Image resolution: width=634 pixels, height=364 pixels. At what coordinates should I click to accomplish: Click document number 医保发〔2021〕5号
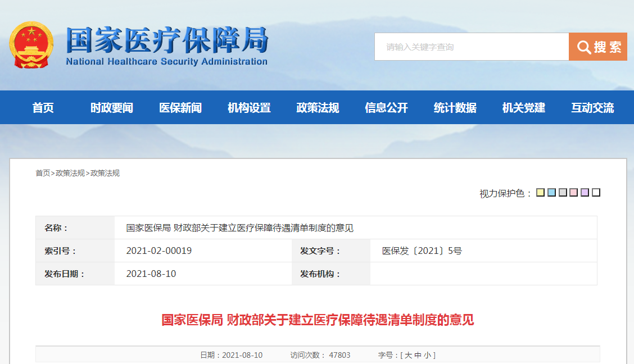tap(422, 251)
